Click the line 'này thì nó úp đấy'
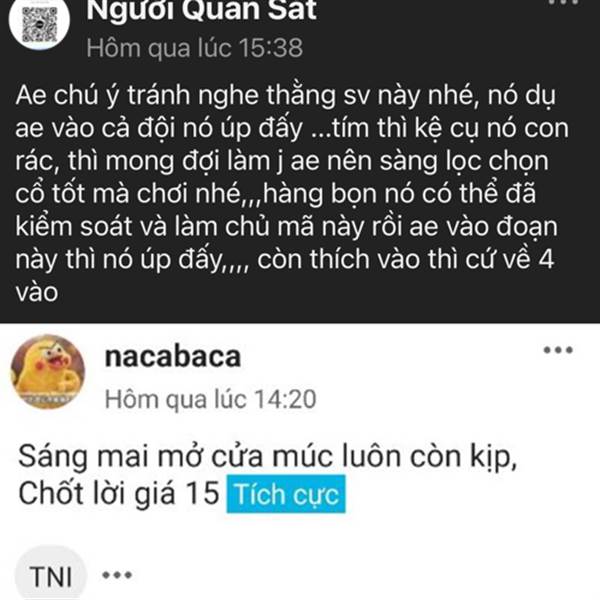This screenshot has width=600, height=600. [x=285, y=259]
